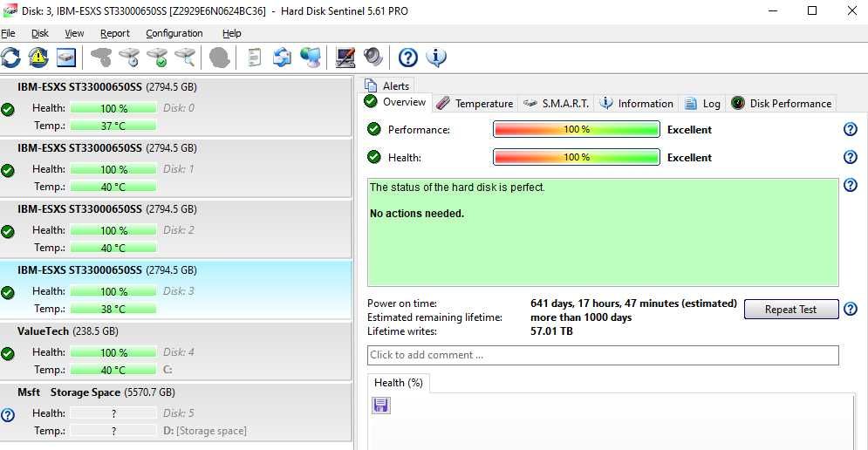This screenshot has width=868, height=450.
Task: Open the Configuration menu
Action: coord(174,33)
